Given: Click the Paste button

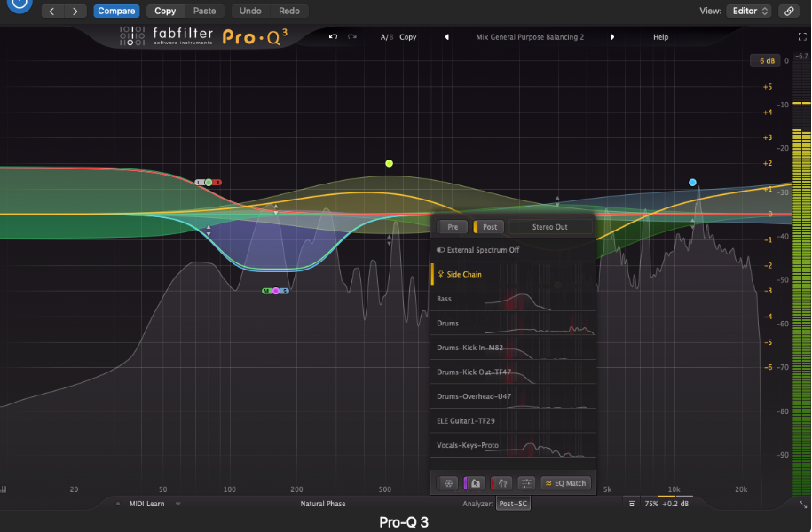Looking at the screenshot, I should click(x=205, y=11).
